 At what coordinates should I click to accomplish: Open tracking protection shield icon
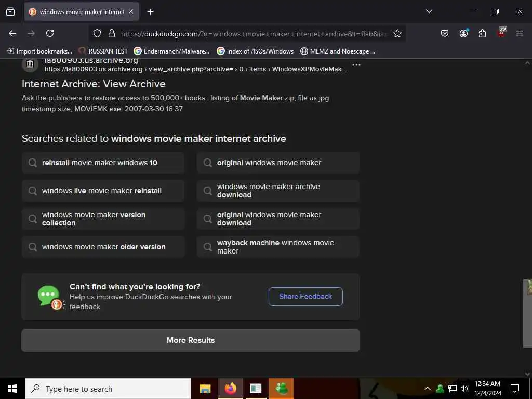(97, 34)
